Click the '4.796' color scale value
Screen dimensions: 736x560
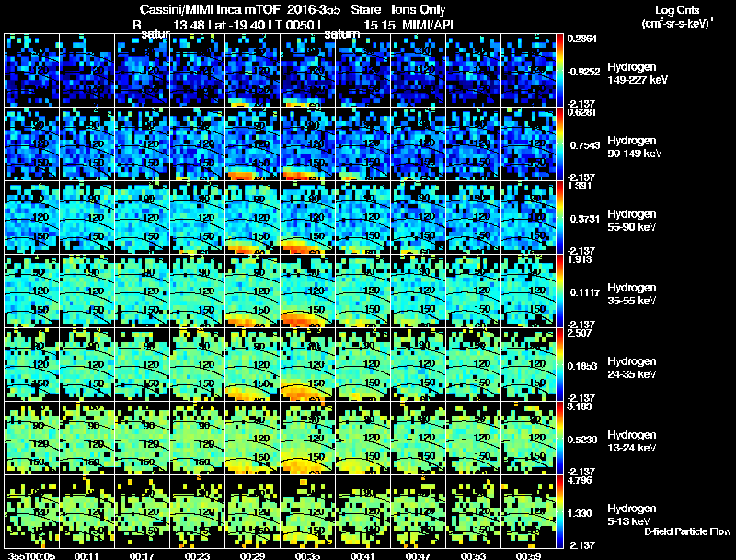click(579, 480)
